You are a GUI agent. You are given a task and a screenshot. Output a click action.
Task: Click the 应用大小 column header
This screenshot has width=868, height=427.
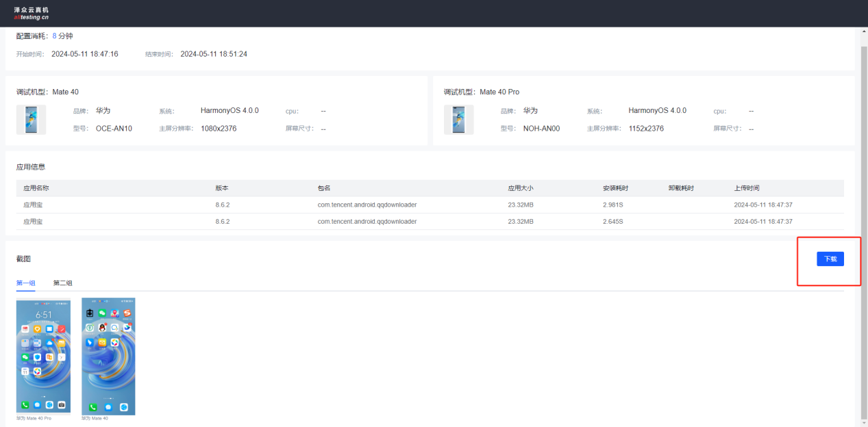(x=520, y=188)
